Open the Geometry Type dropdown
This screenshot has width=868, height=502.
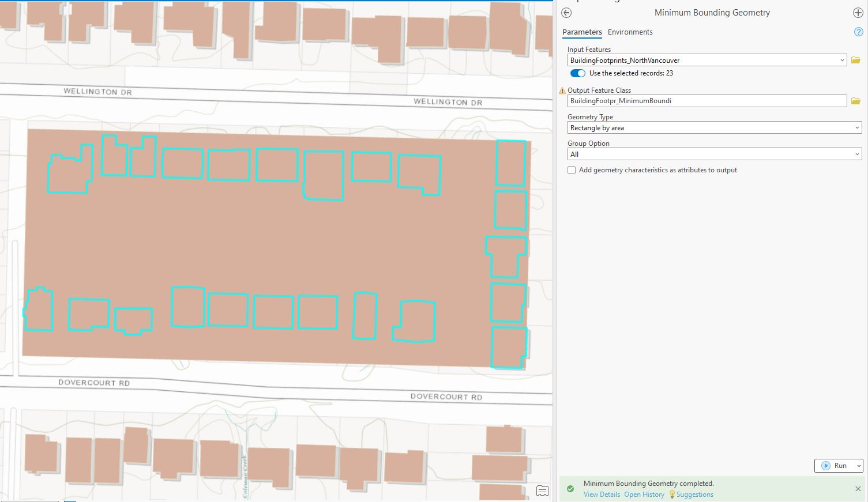point(858,127)
